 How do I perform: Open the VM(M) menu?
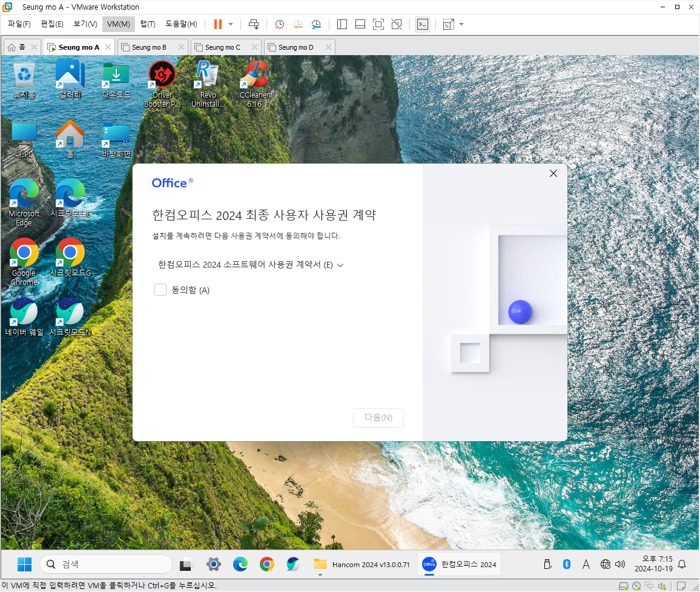118,24
